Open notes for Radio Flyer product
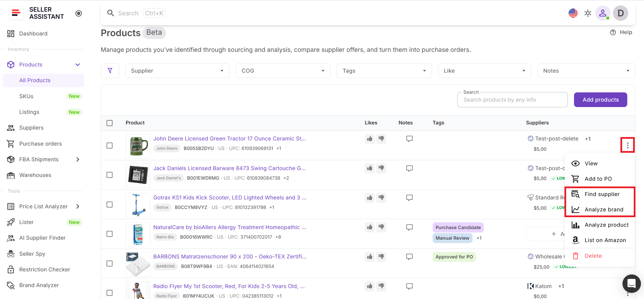This screenshot has height=299, width=644. tap(409, 286)
